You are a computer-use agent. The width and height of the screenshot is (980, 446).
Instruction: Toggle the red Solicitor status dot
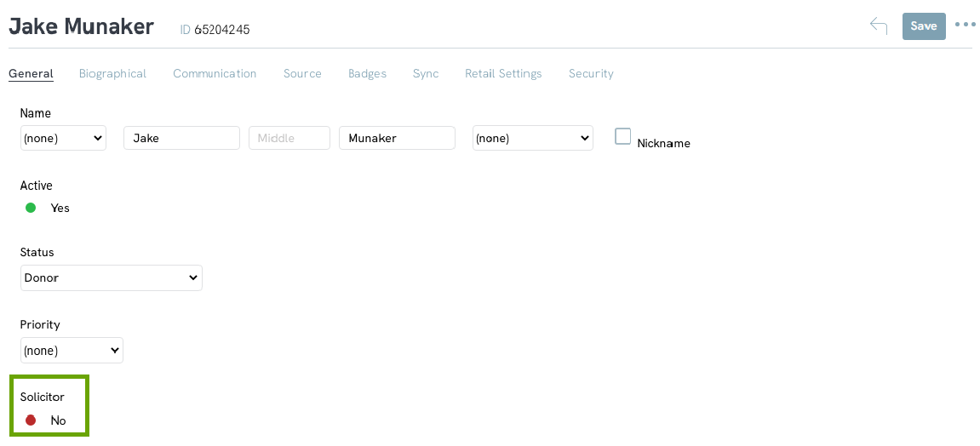pos(31,420)
